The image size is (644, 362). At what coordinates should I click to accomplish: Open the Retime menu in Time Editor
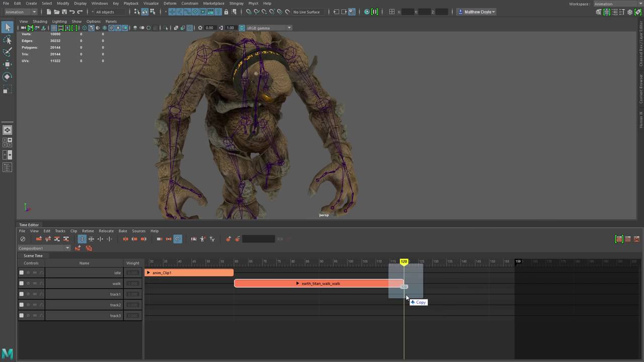pos(88,231)
